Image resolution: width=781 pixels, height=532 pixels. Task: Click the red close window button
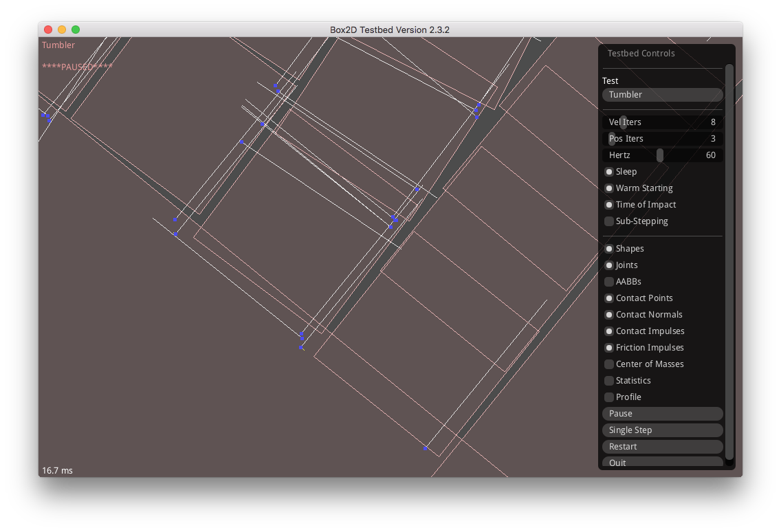[48, 30]
